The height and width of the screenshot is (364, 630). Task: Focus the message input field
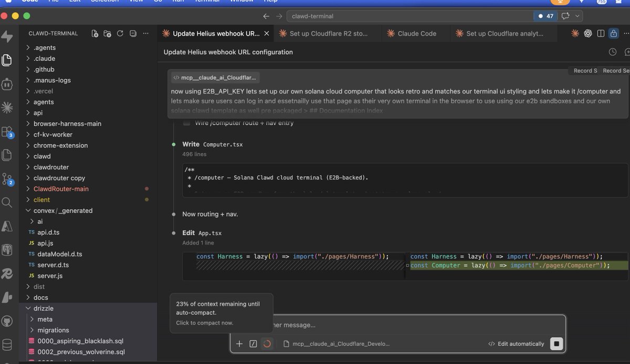397,325
